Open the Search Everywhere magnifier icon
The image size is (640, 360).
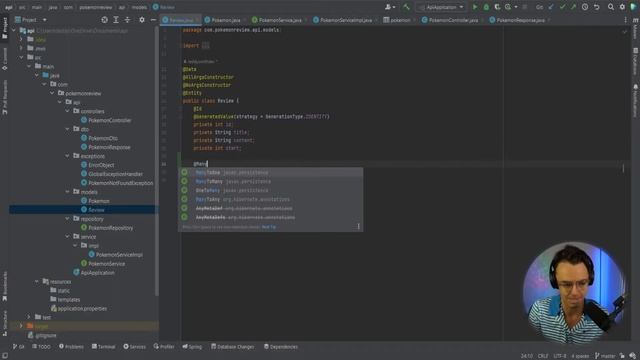tap(611, 7)
